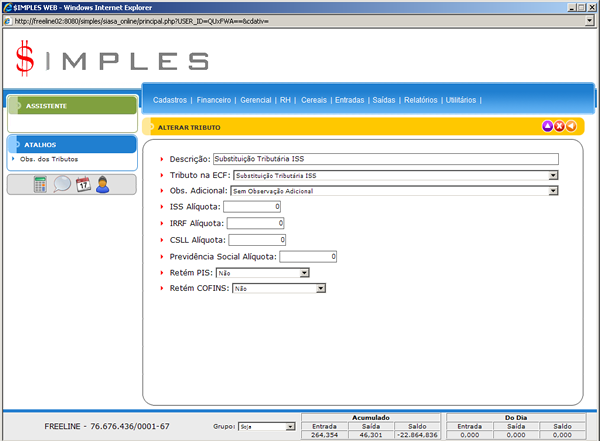Viewport: 600px width, 441px height.
Task: Click the orange back arrow icon
Action: click(x=571, y=126)
